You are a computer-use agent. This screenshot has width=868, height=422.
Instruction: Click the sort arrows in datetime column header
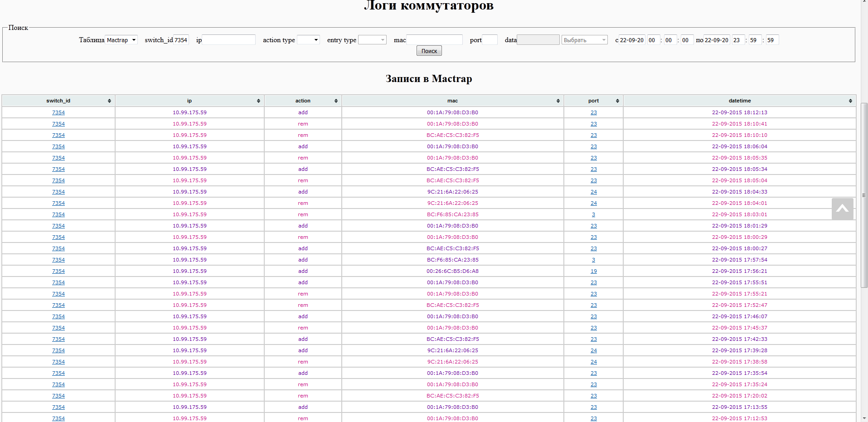pos(850,101)
